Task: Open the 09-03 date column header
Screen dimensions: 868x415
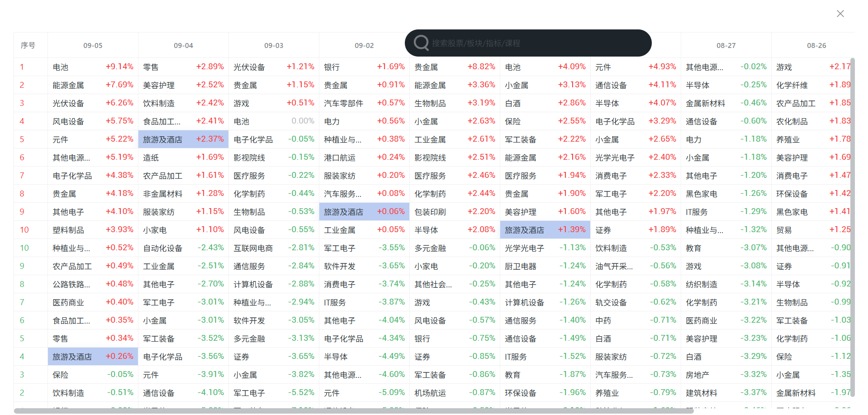Action: (x=274, y=46)
